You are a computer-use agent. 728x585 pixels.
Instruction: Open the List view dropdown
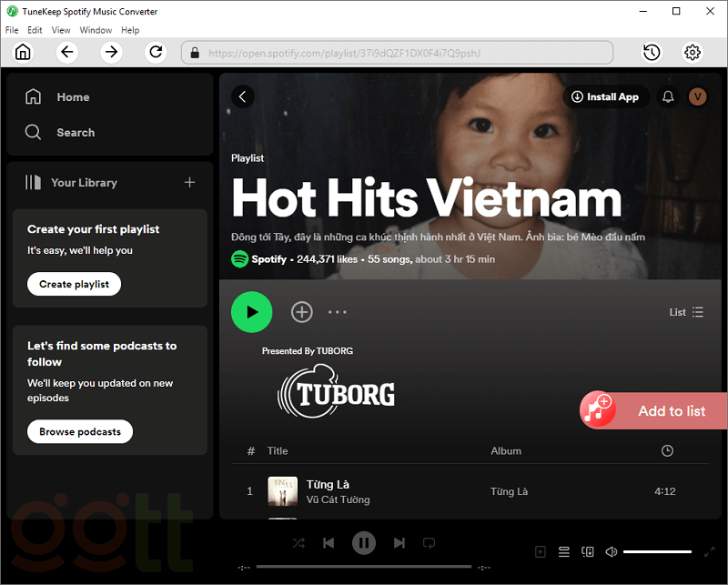(686, 311)
